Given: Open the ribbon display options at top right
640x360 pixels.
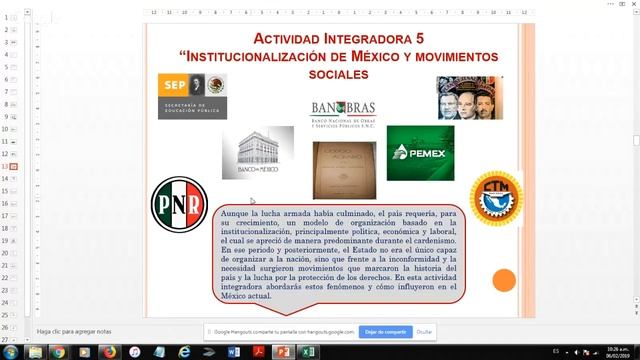Looking at the screenshot, I should click(x=622, y=4).
